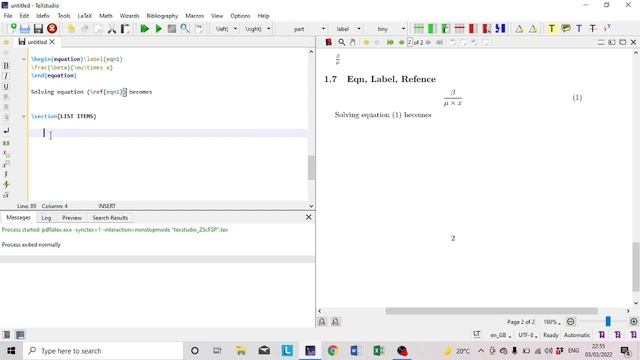Select the Messages tab
640x360 pixels.
(x=18, y=218)
